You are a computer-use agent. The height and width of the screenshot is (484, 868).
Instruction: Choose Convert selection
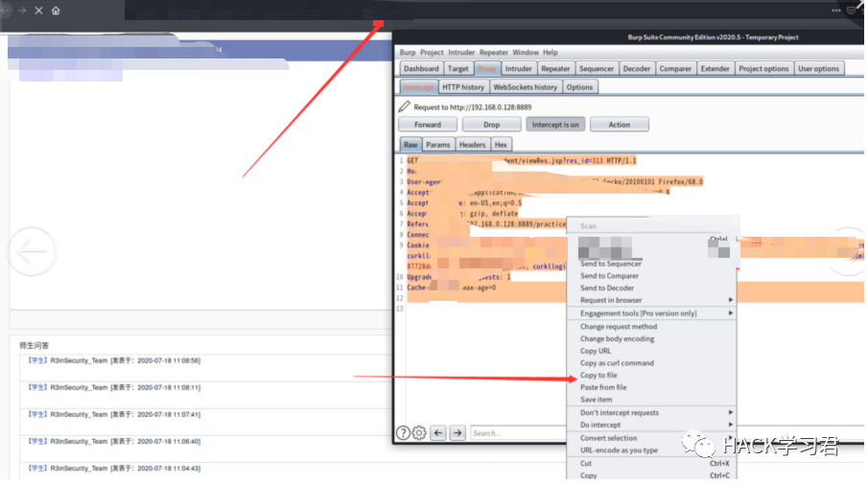tap(651, 438)
